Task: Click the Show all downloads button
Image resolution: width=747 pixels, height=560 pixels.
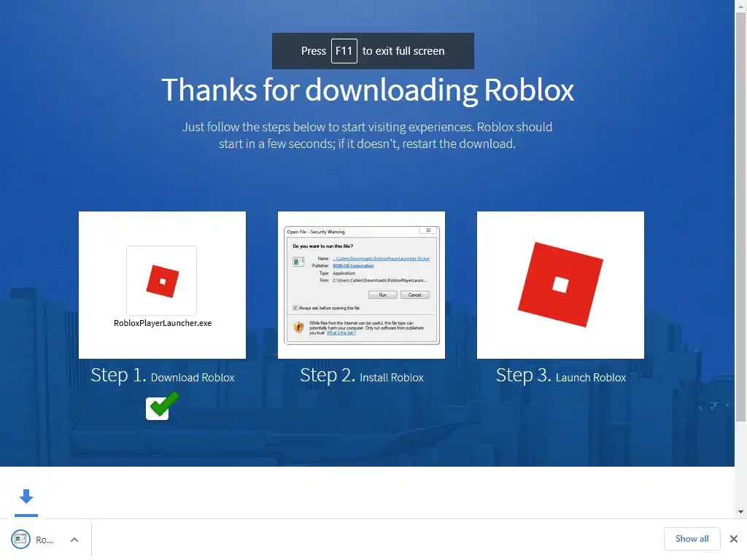Action: (692, 539)
